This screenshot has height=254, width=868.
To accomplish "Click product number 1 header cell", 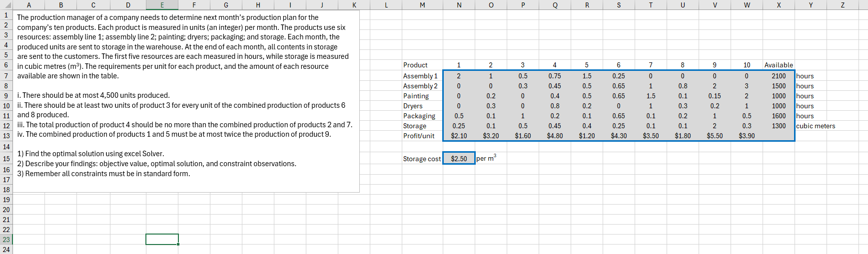I will click(x=459, y=65).
